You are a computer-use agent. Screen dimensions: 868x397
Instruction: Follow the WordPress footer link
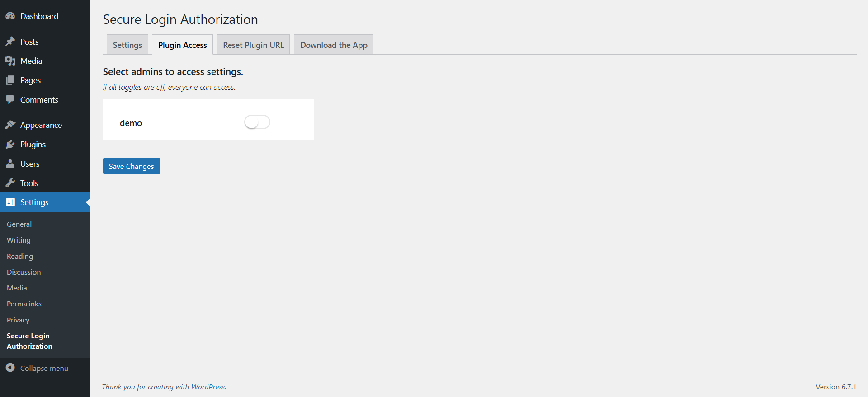pos(208,387)
